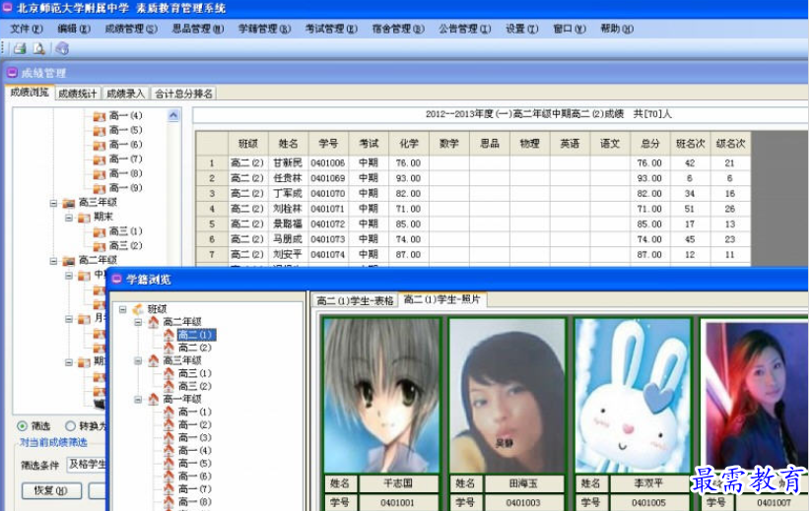
Task: Click the 学籍浏览 window title icon
Action: (117, 280)
